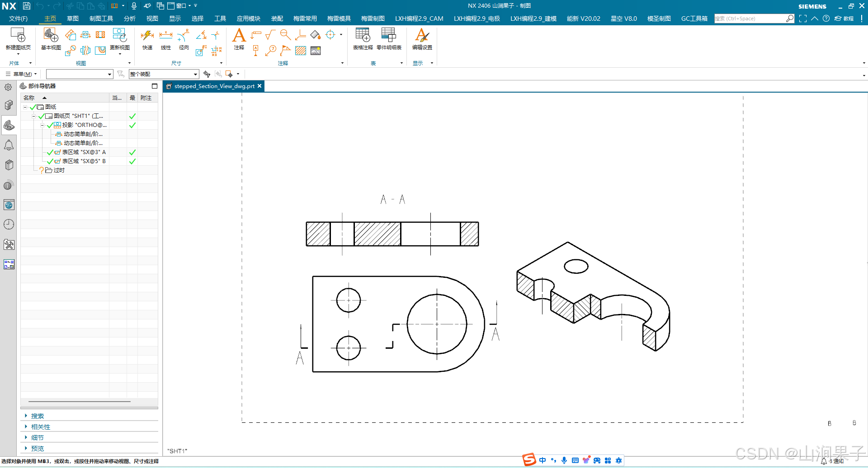
Task: Open the History clock sidebar icon
Action: coord(9,225)
